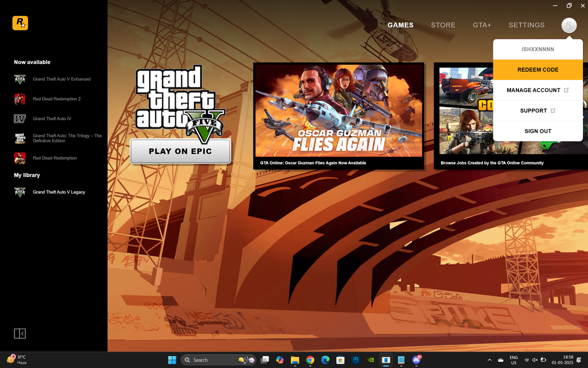Open File Explorer from the taskbar

tap(295, 360)
